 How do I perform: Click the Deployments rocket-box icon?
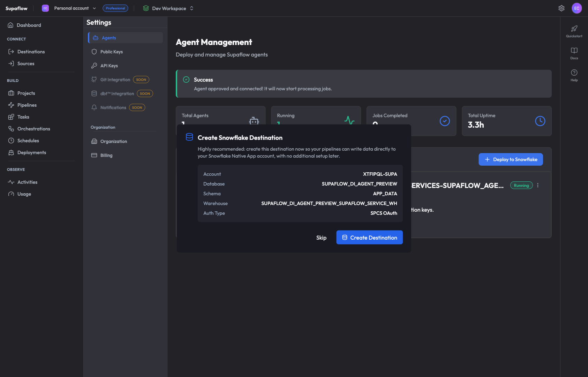coord(10,152)
